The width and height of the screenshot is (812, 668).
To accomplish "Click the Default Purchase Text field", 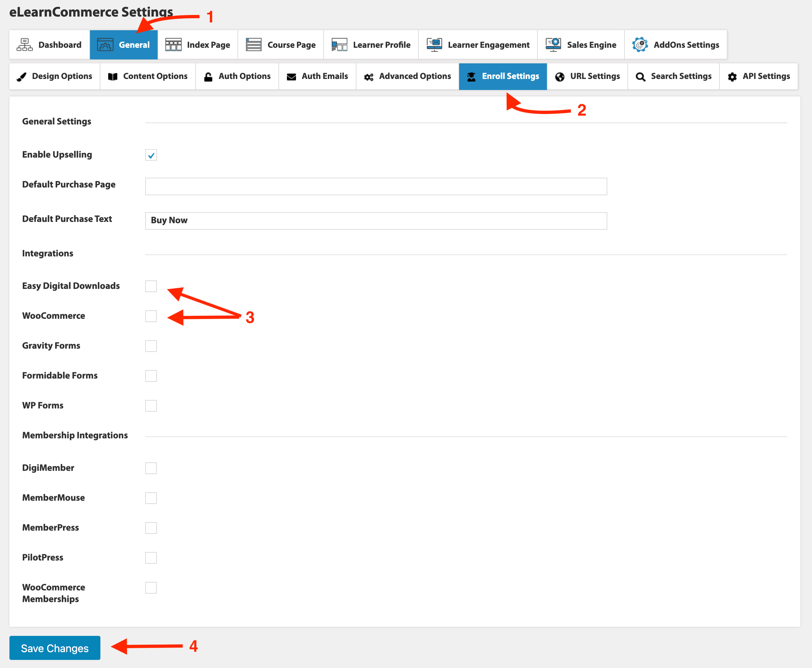I will pyautogui.click(x=376, y=221).
